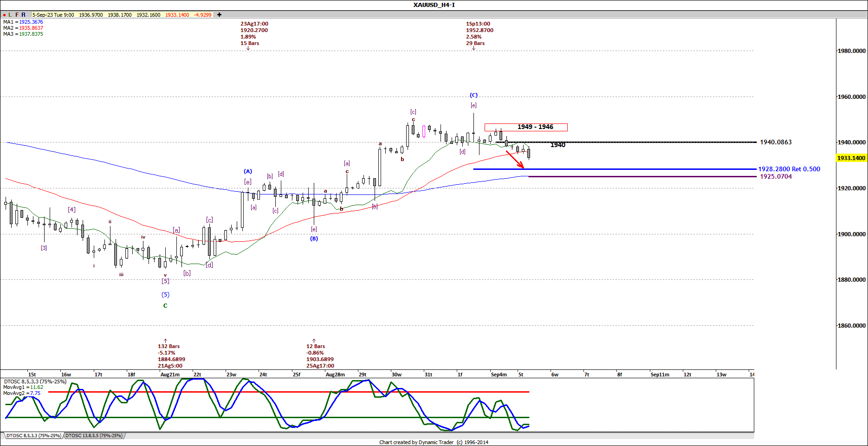Toggle the F button on the toolbar

pyautogui.click(x=16, y=14)
